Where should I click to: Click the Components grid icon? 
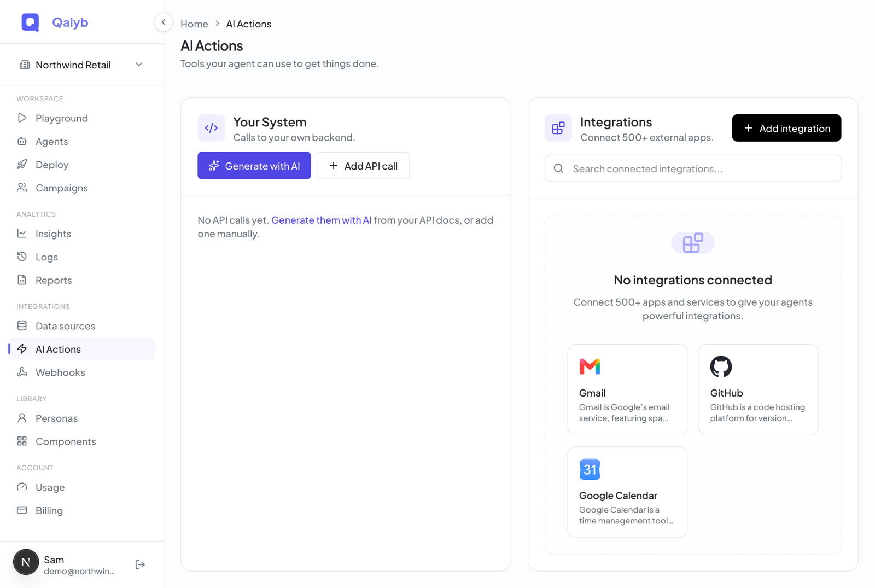22,441
